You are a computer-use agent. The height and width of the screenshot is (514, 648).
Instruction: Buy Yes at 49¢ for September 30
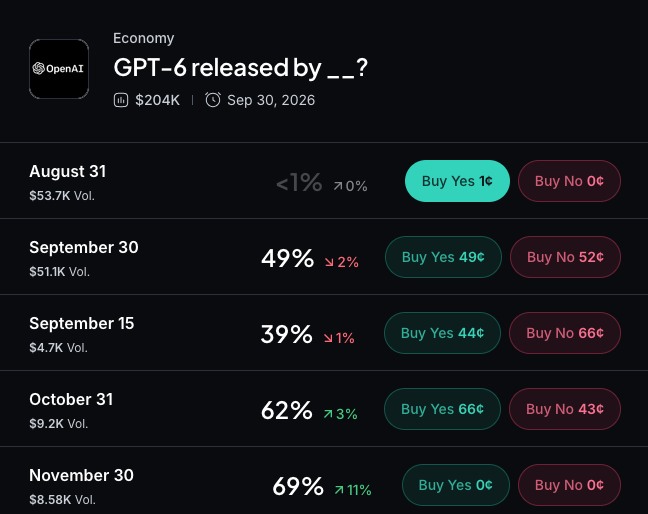tap(443, 257)
